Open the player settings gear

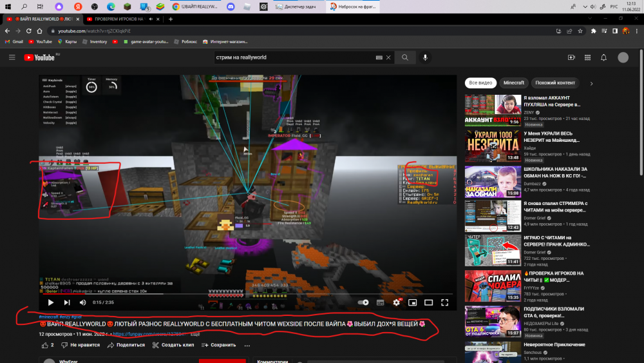point(396,302)
